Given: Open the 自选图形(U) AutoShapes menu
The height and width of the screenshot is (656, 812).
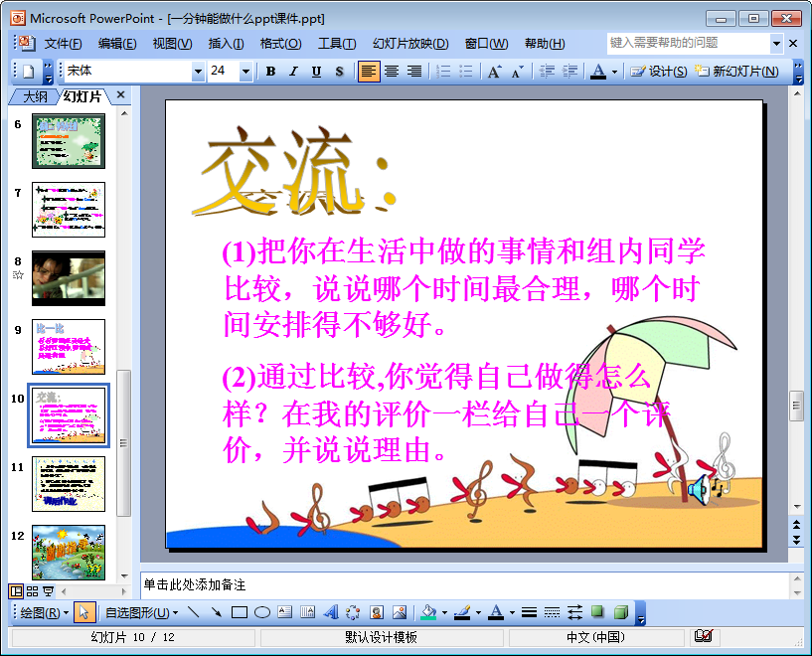Looking at the screenshot, I should click(141, 613).
